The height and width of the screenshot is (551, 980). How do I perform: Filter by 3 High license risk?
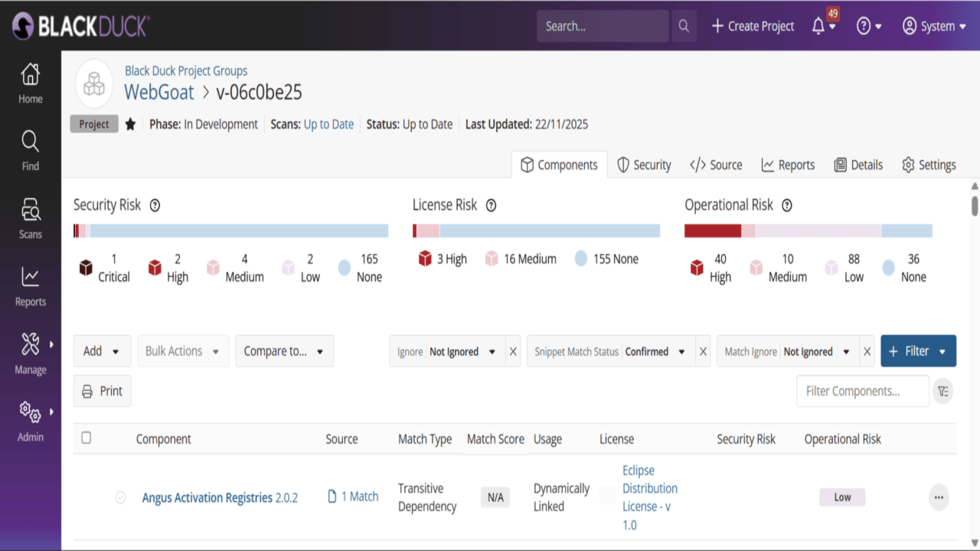[x=443, y=259]
